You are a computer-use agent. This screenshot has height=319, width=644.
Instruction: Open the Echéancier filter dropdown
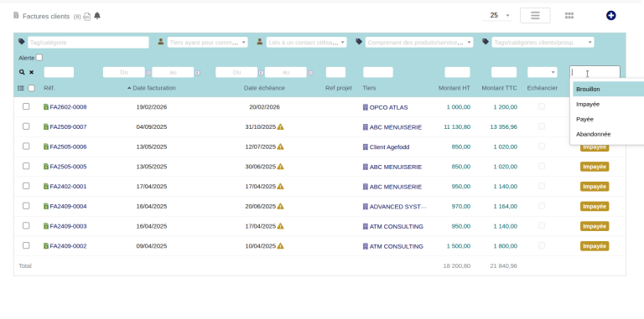(543, 72)
